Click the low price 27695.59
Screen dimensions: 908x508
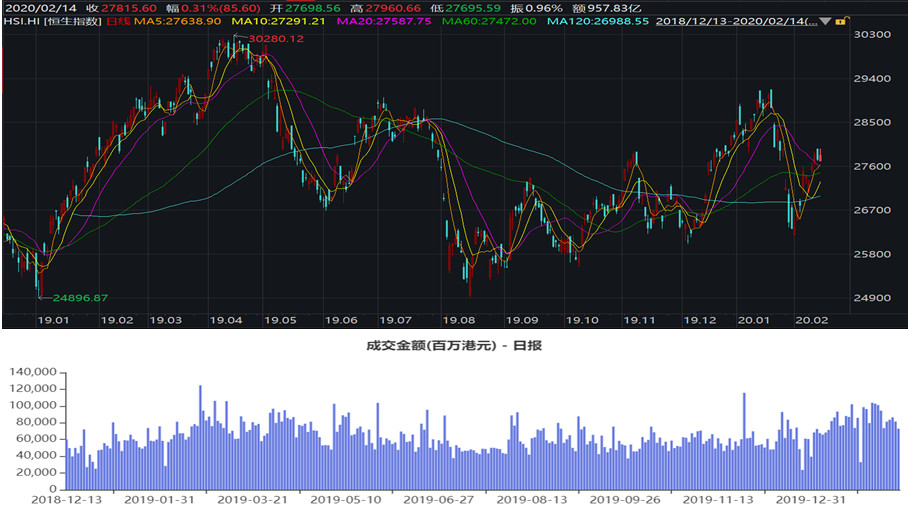coord(473,8)
